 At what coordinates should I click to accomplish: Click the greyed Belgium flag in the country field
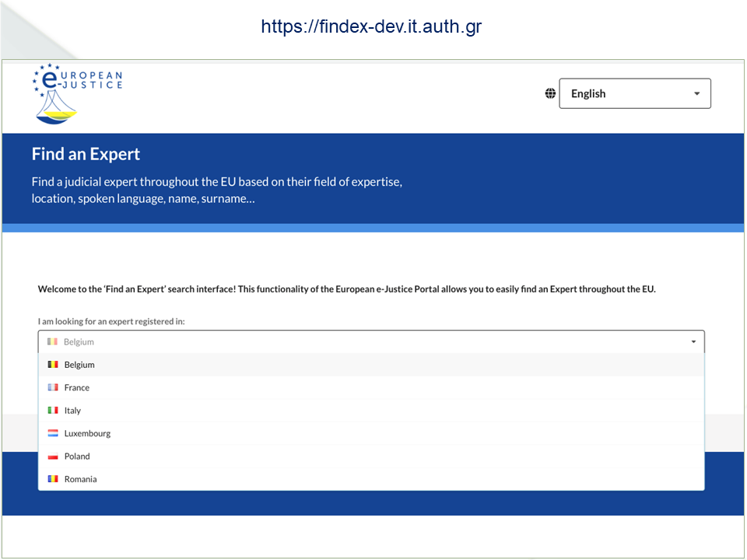pyautogui.click(x=52, y=341)
